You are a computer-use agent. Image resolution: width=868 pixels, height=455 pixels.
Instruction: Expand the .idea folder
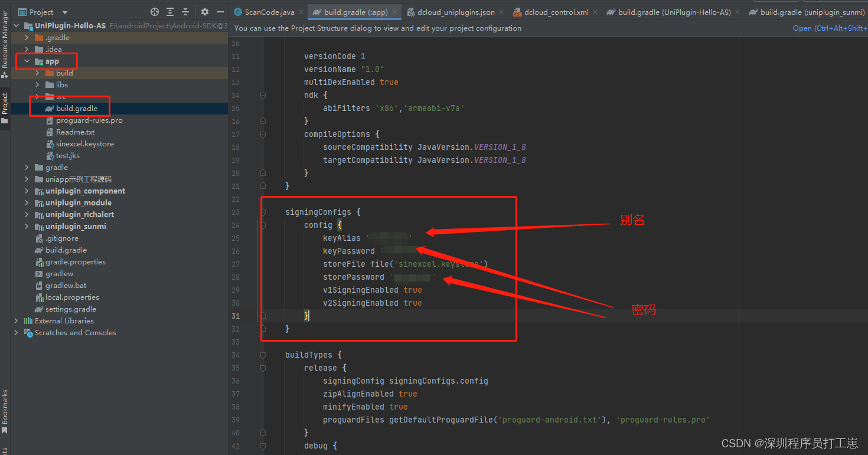[x=27, y=50]
